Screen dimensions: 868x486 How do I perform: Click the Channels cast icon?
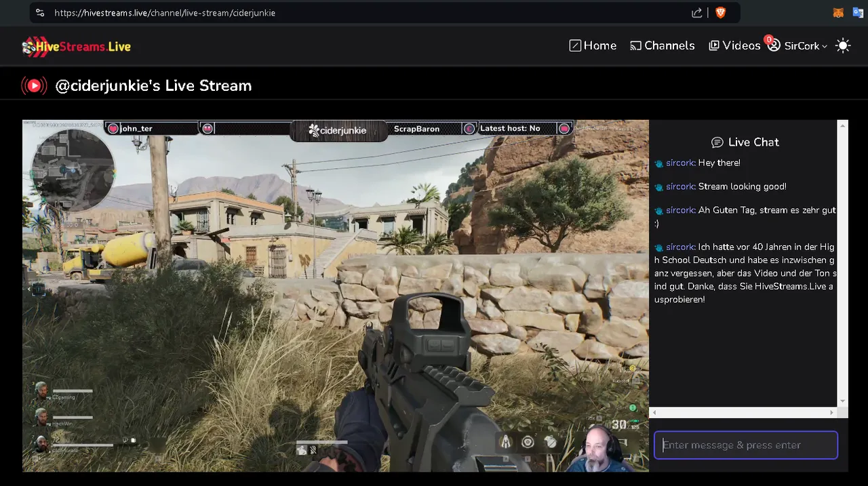pos(635,45)
